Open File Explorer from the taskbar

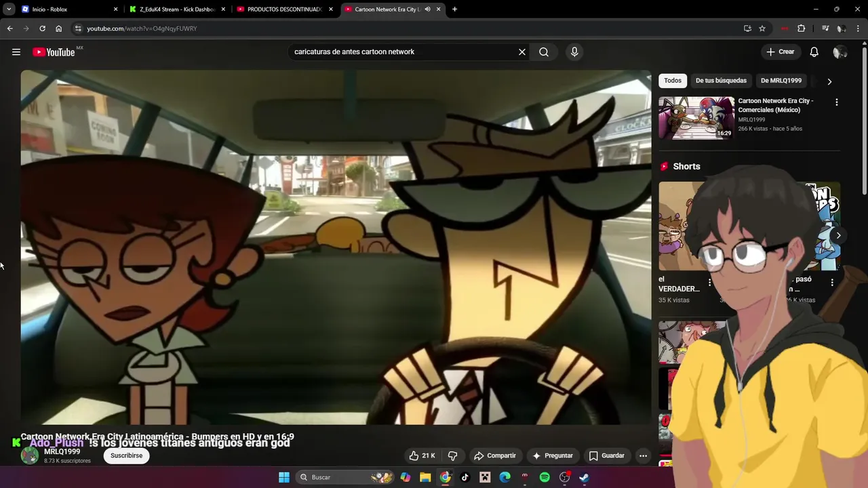coord(425,477)
